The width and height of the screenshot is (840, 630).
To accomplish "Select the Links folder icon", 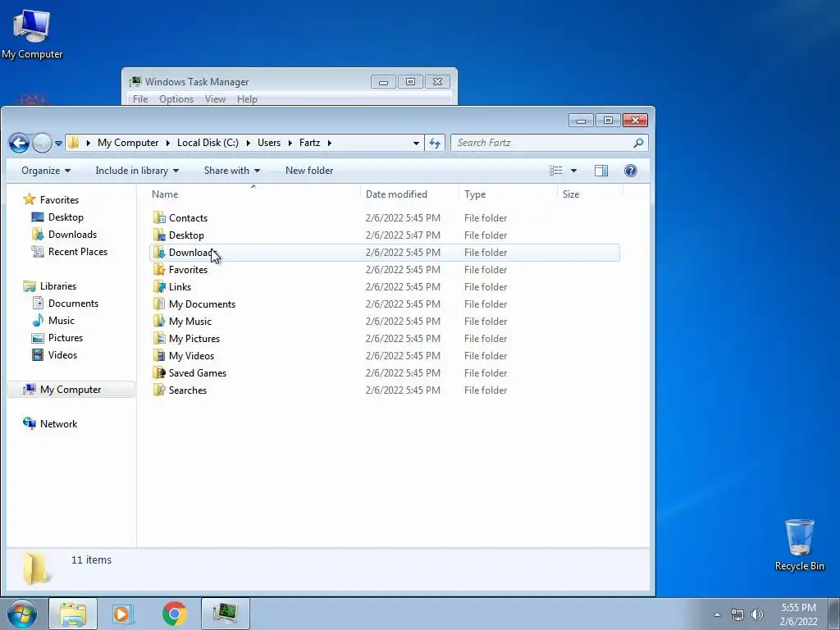I will [x=159, y=286].
